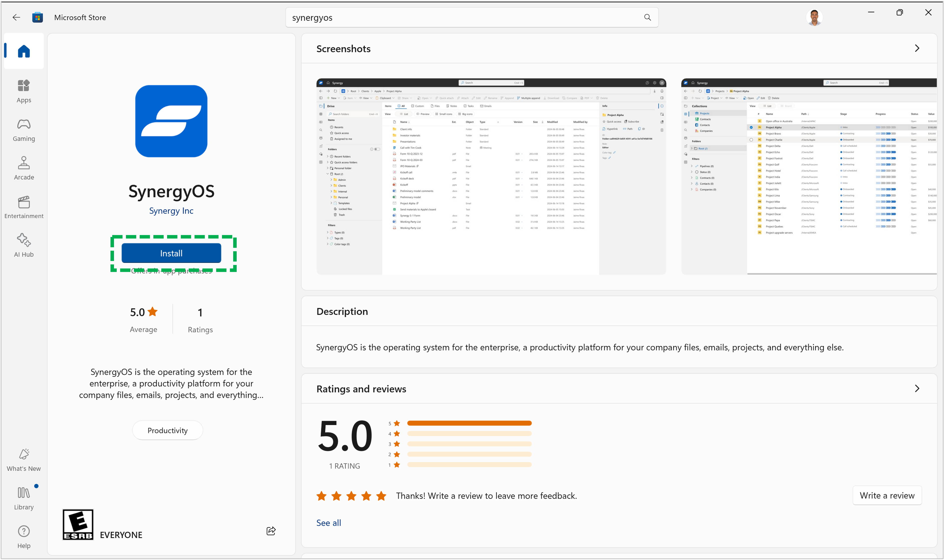Click the 4-star rating bar

pos(469,434)
